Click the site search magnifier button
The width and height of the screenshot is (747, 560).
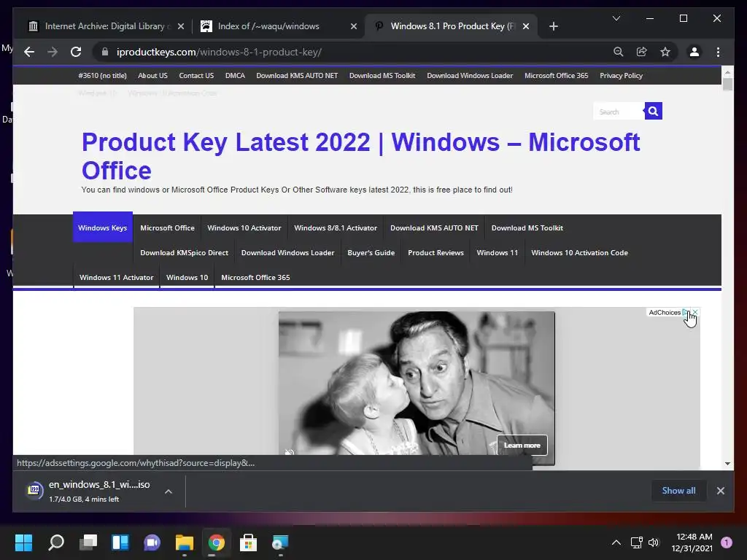[653, 111]
